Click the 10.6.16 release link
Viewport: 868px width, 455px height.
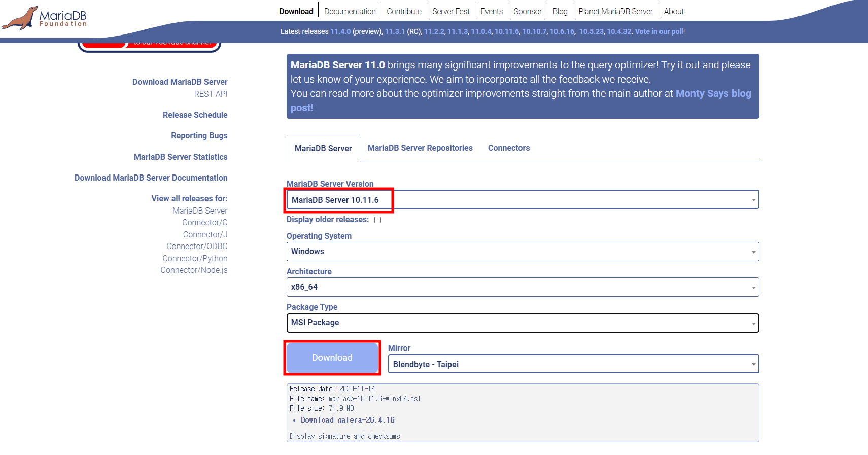[562, 31]
